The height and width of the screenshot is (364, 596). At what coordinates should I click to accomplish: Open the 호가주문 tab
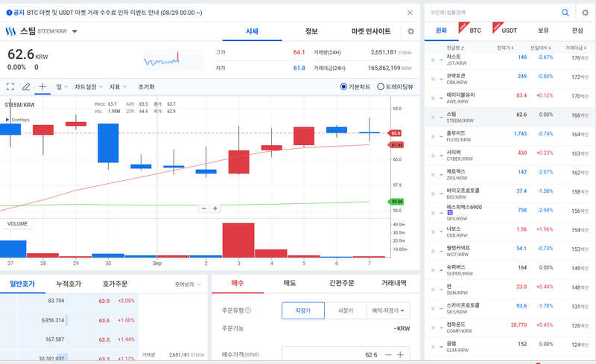coord(115,284)
